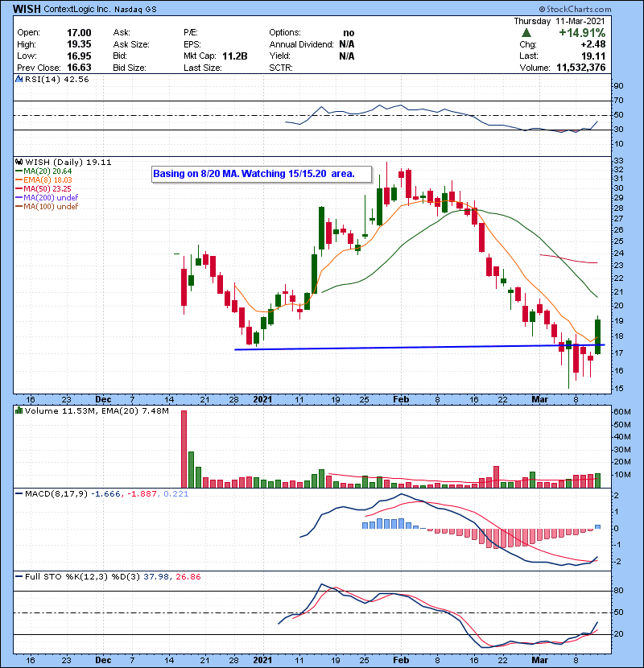Click the Options value 'no'
The image size is (644, 668).
click(x=349, y=33)
